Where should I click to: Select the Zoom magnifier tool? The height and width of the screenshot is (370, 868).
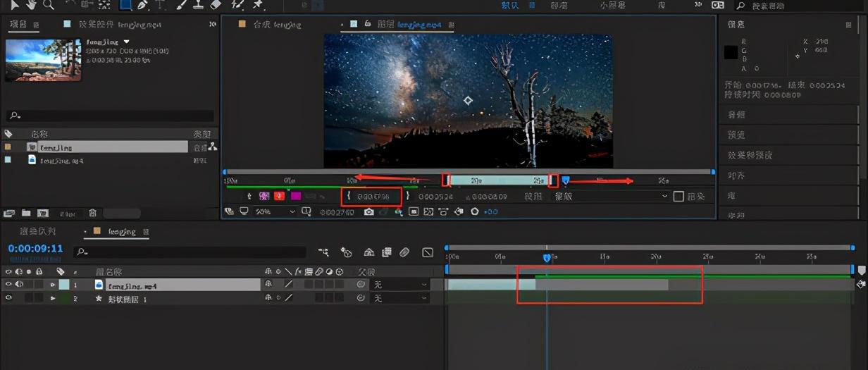tap(49, 5)
